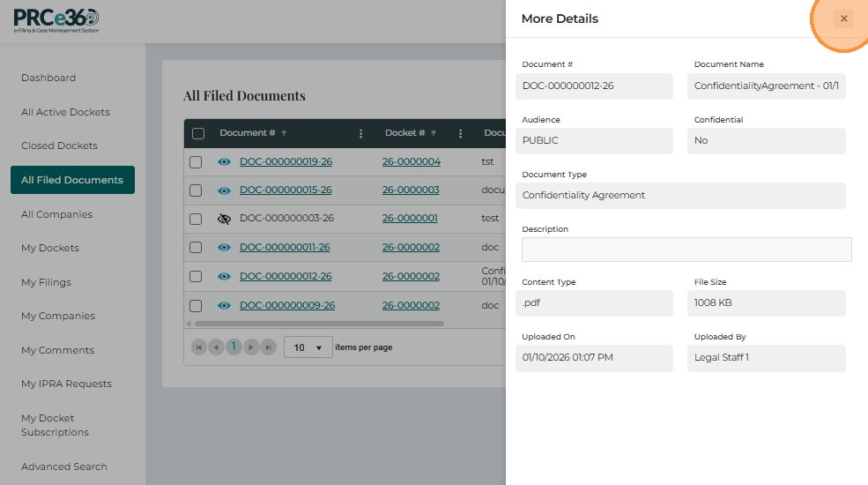Select page 1 in pager
The width and height of the screenshot is (868, 485).
pos(234,347)
